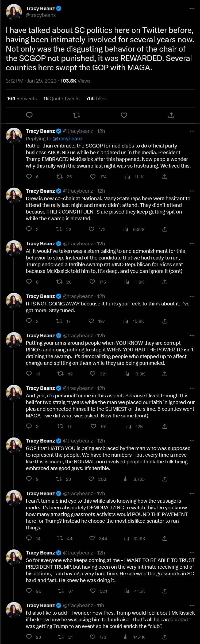
Task: Open Tracy Beanz's profile picture at the top
Action: [14, 12]
